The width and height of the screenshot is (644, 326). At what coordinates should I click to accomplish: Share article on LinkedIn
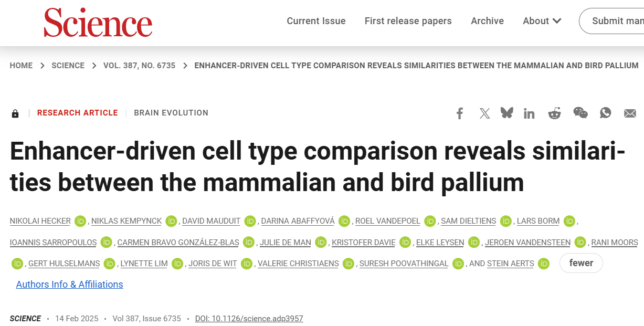pyautogui.click(x=529, y=113)
